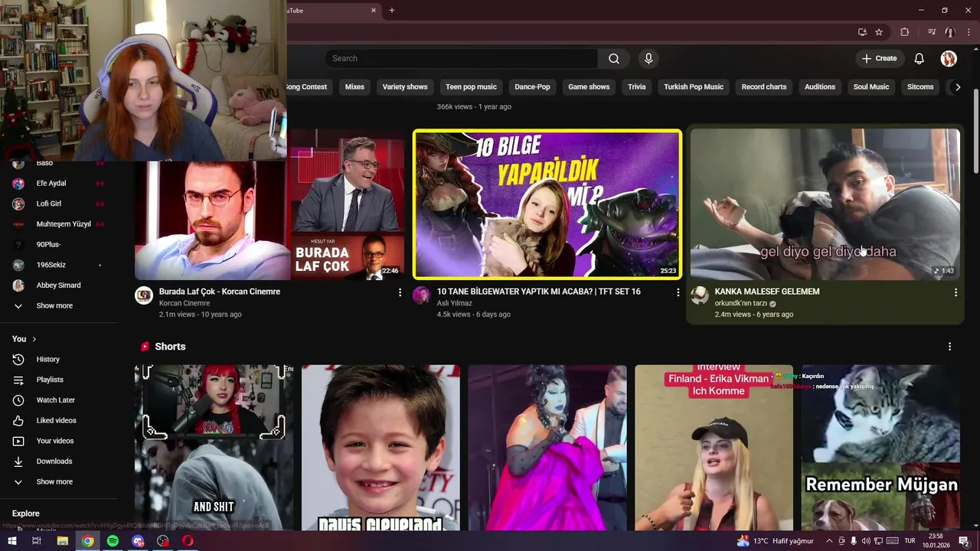The image size is (980, 551).
Task: Start voice search with the microphone icon
Action: point(648,58)
